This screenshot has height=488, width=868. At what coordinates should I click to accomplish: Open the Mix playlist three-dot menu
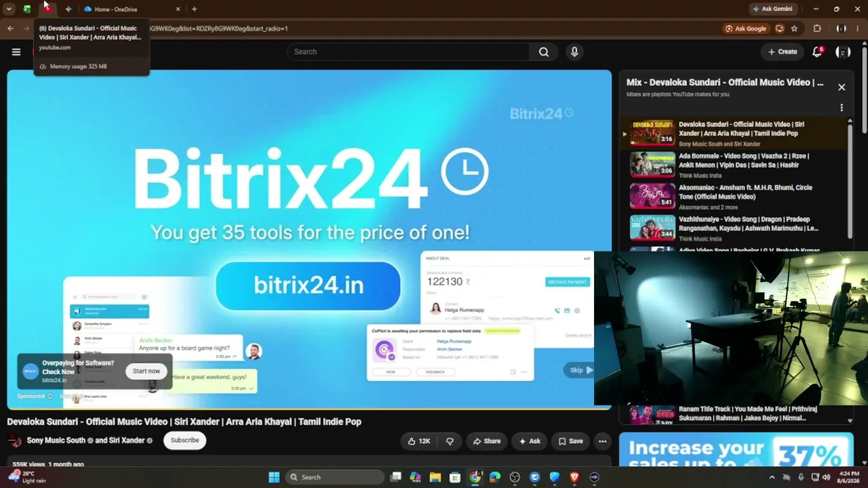(842, 108)
